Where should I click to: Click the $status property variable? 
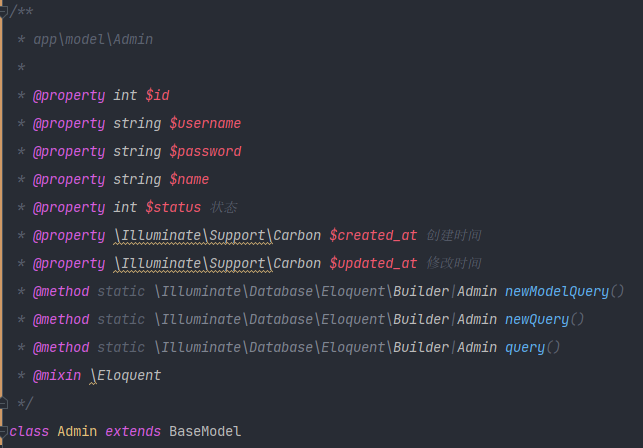(173, 207)
